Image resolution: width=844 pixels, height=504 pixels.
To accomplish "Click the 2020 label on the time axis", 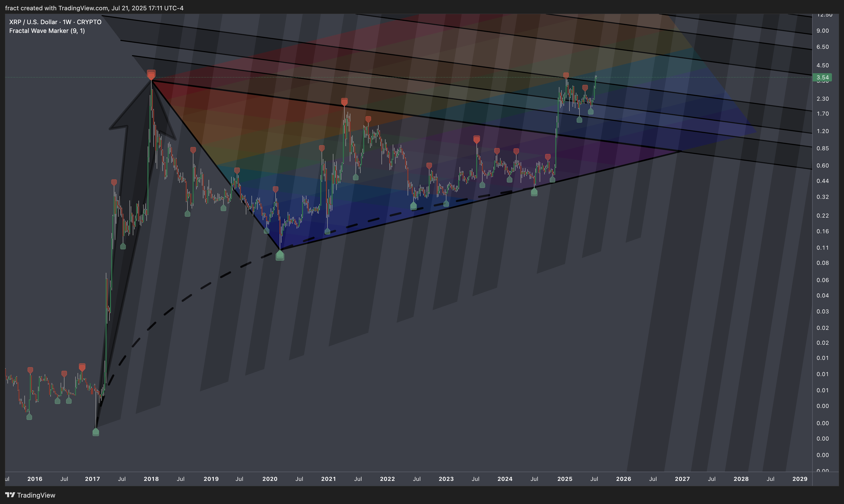I will point(270,479).
